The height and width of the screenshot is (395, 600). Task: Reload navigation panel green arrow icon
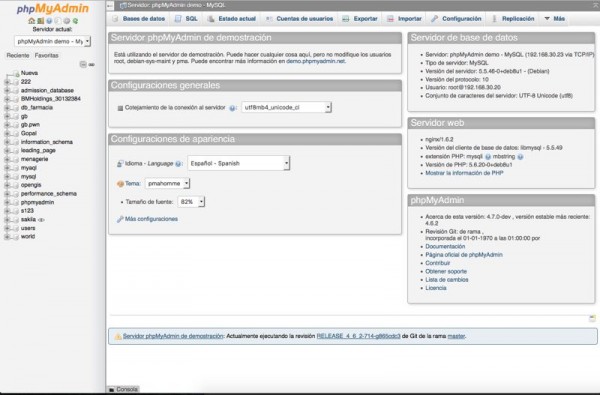click(x=75, y=21)
